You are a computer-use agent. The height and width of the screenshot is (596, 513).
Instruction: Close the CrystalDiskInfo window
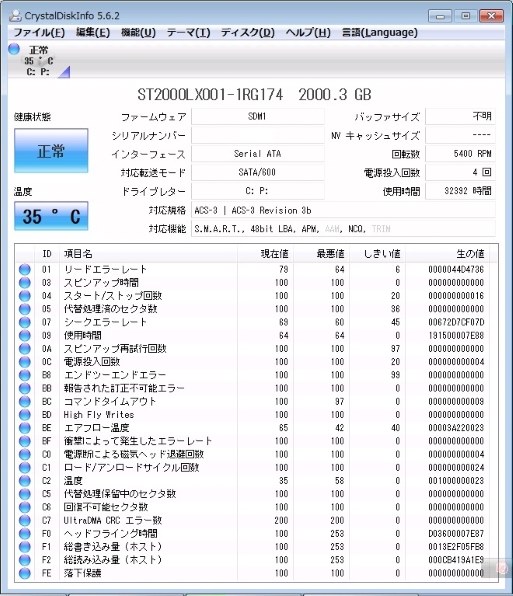tap(491, 16)
